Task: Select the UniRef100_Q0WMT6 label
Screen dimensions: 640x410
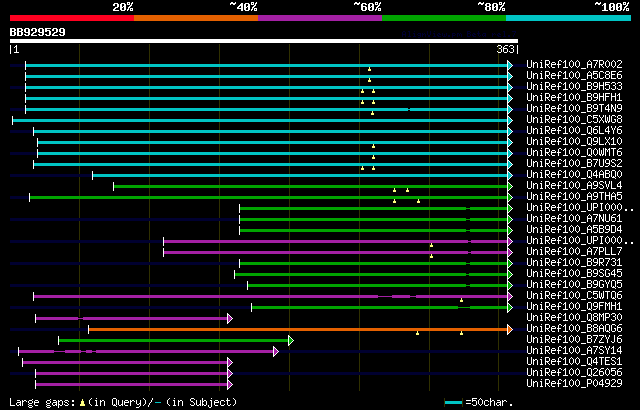Action: pos(574,152)
